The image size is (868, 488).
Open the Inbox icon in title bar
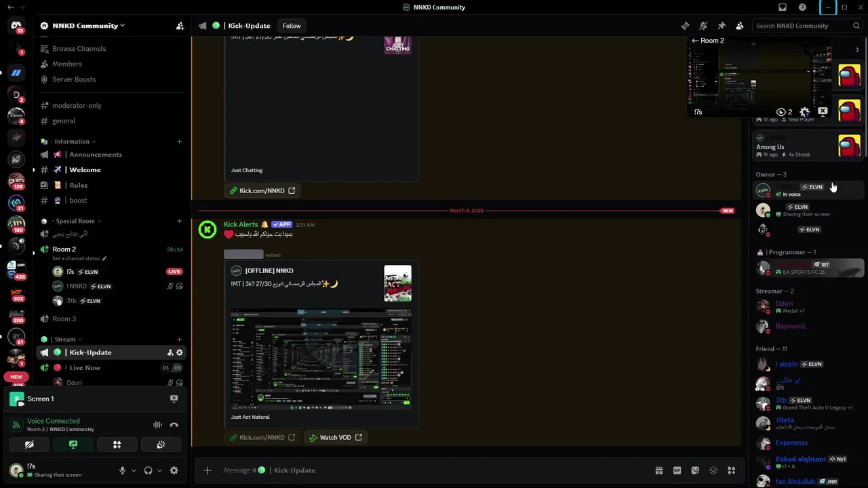(783, 7)
